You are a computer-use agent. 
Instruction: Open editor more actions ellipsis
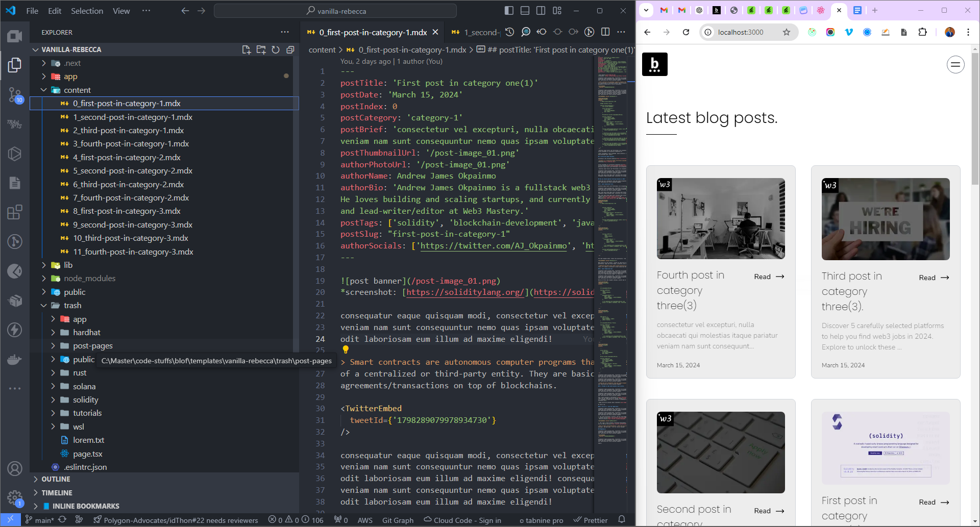pyautogui.click(x=621, y=32)
